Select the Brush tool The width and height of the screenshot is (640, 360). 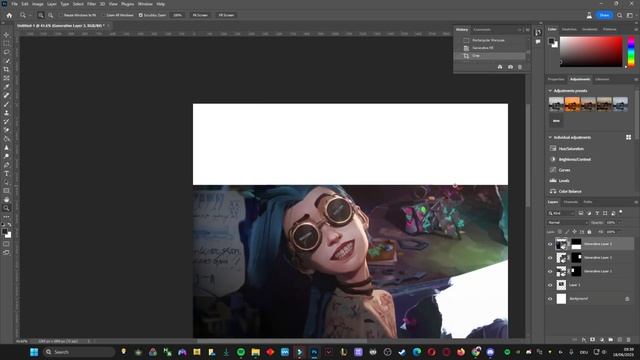(x=6, y=104)
